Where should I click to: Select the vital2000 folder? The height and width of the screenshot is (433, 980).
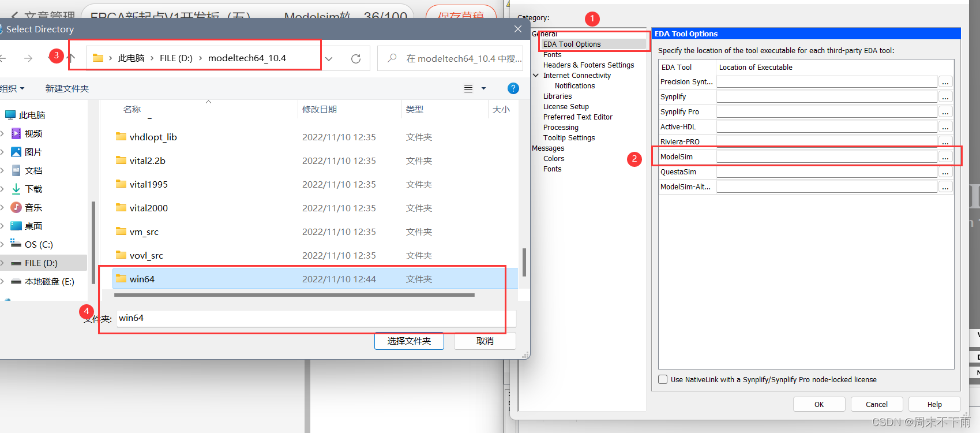tap(148, 208)
